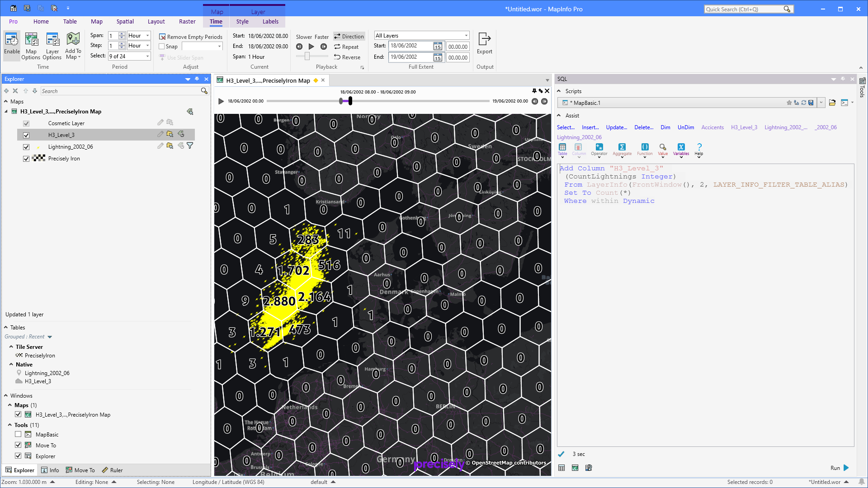This screenshot has width=868, height=488.
Task: Open the Aggregate icon in SQL Assist
Action: click(622, 150)
